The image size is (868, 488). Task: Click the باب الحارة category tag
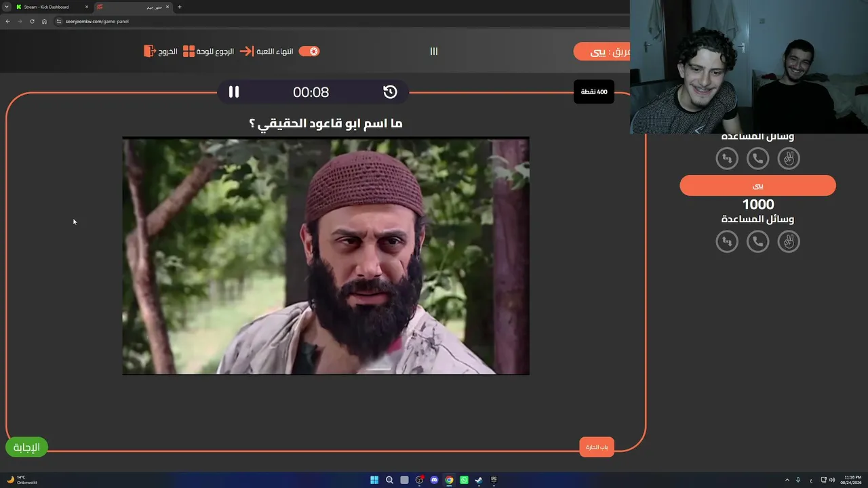tap(597, 447)
